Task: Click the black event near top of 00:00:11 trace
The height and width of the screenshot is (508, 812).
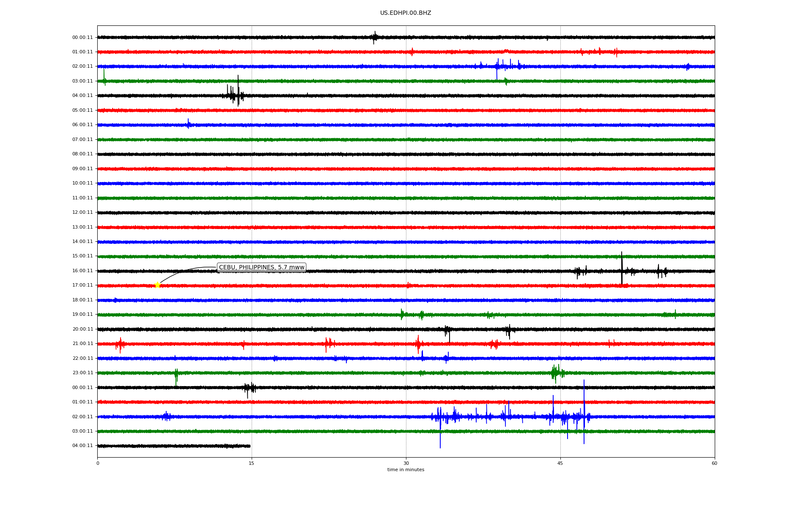Action: 374,37
